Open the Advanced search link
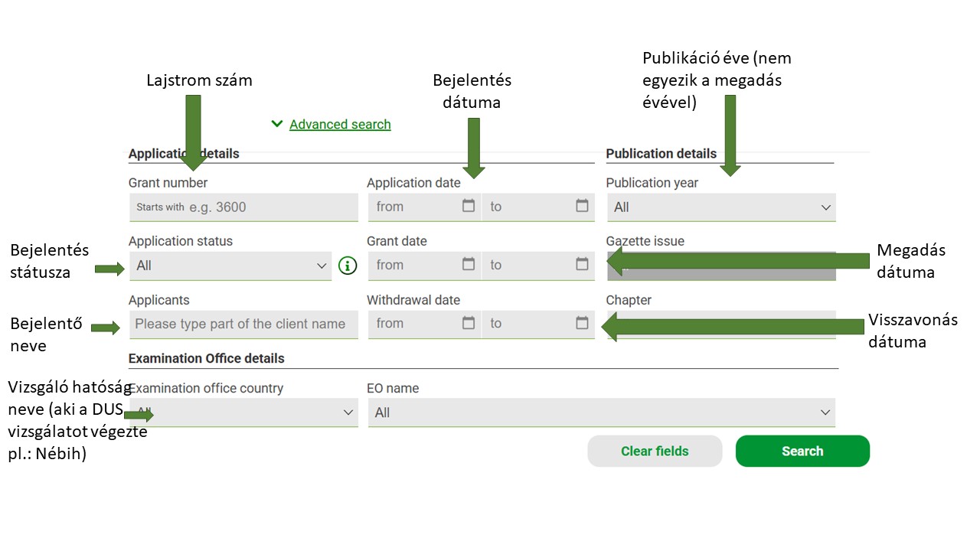This screenshot has height=551, width=980. coord(340,124)
